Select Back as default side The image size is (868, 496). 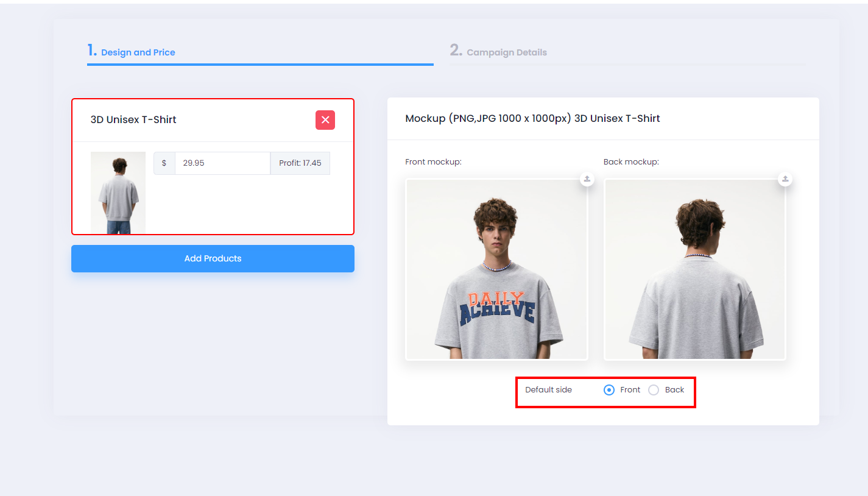[654, 390]
